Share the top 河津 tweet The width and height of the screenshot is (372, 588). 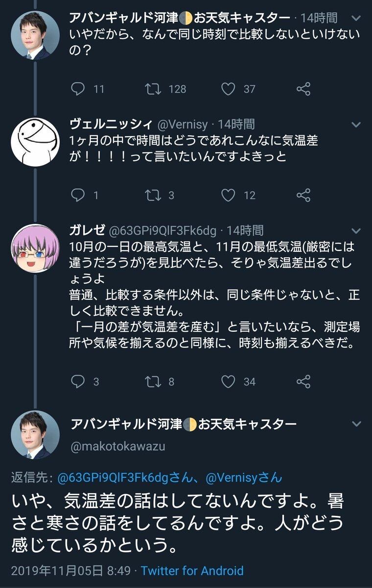click(303, 89)
